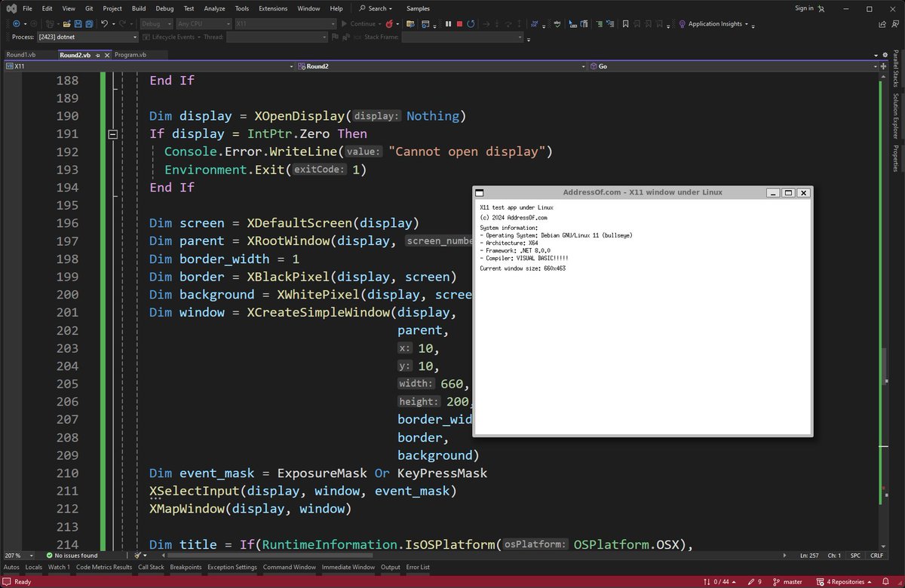Open the Go member navigation dropdown

point(733,66)
